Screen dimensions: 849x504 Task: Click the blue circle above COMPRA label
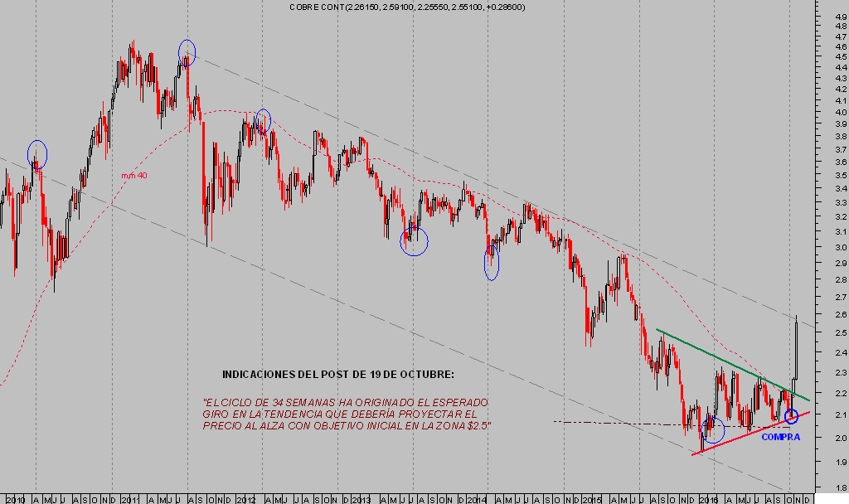pyautogui.click(x=791, y=416)
